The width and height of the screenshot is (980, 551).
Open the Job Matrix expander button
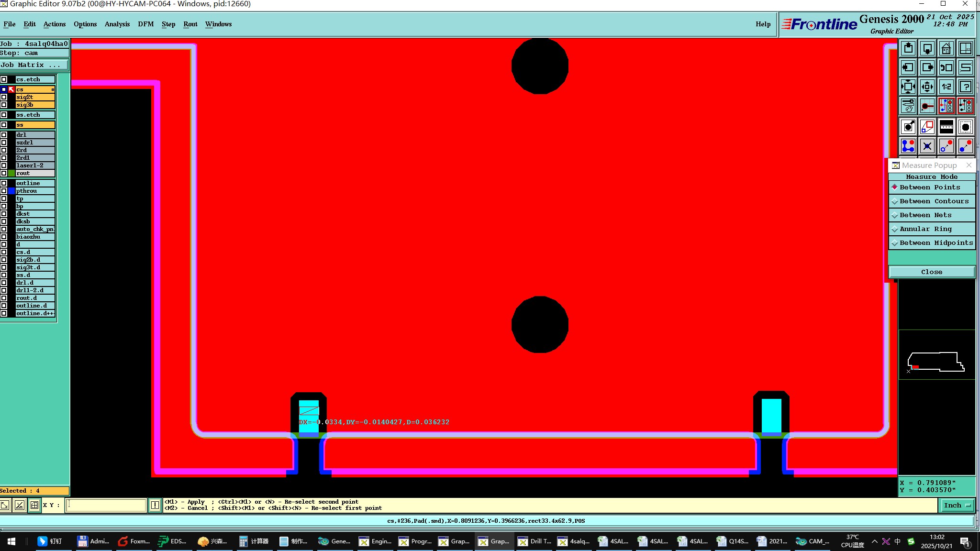[x=34, y=65]
